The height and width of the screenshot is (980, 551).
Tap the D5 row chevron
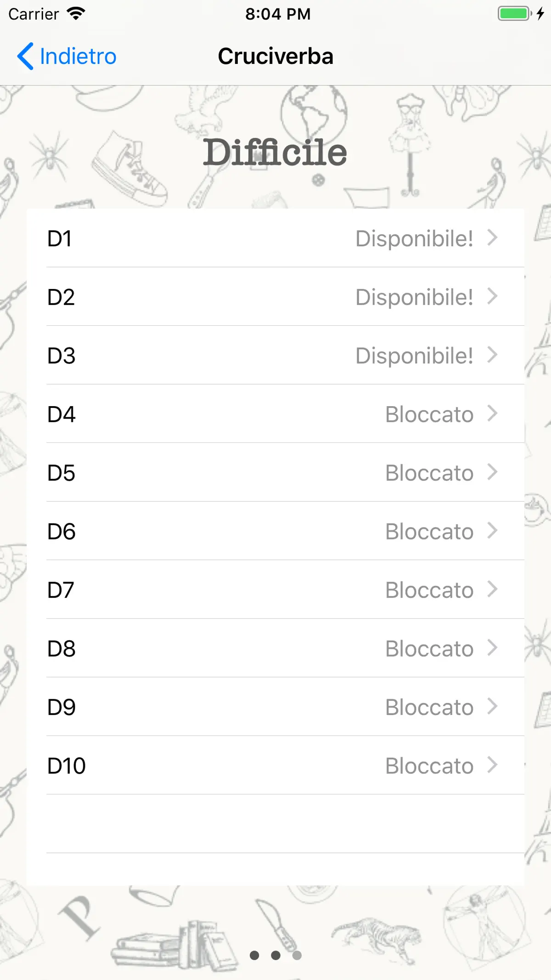(492, 472)
